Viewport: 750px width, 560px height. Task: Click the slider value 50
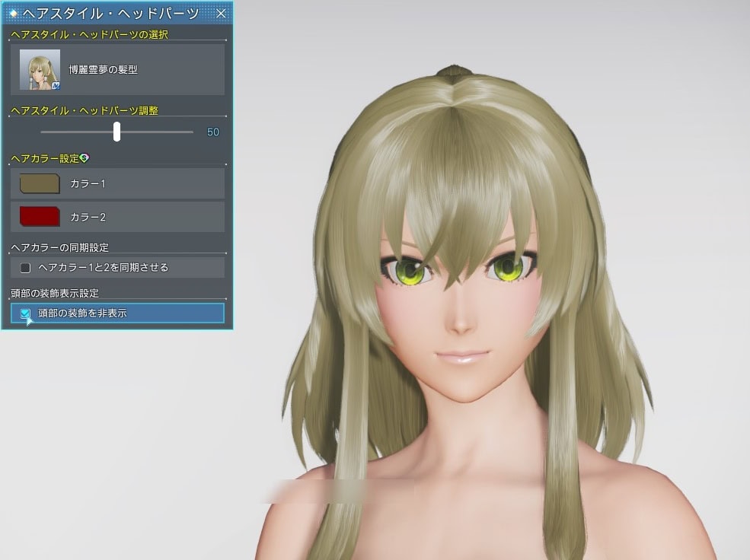pos(213,132)
